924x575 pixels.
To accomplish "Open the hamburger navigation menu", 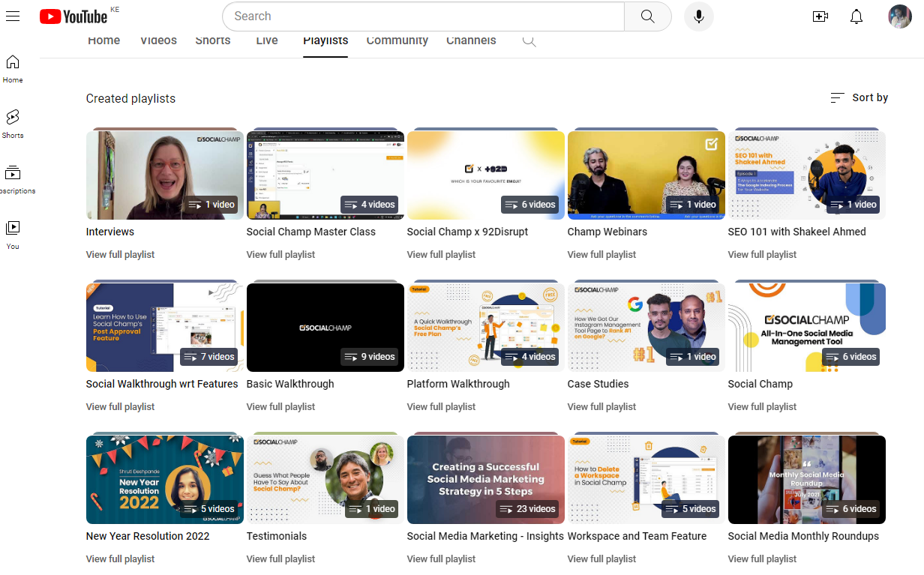I will point(13,16).
